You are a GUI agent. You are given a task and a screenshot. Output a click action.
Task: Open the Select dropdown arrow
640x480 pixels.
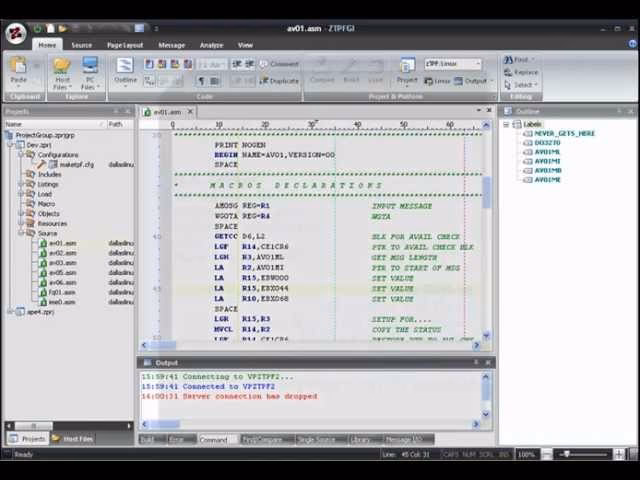(x=536, y=85)
